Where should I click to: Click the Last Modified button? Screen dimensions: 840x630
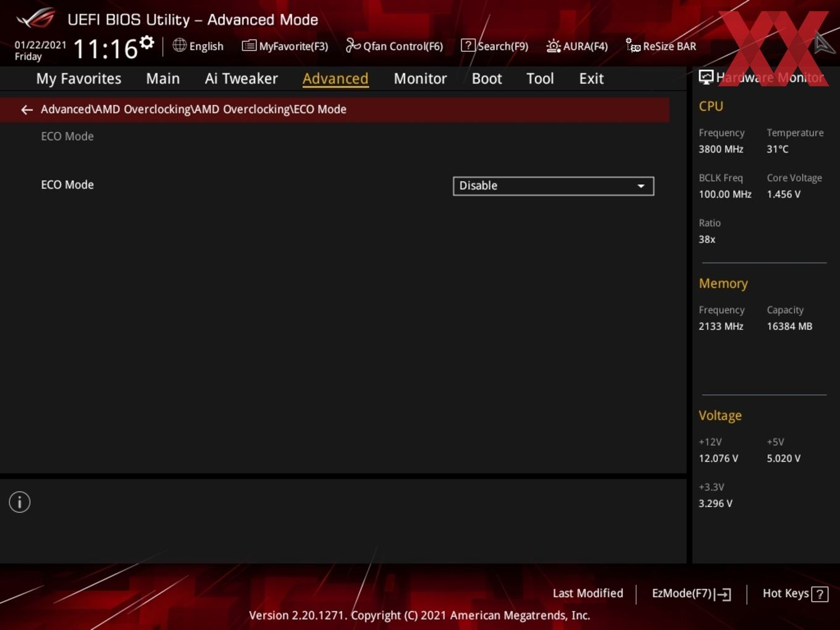pyautogui.click(x=588, y=594)
